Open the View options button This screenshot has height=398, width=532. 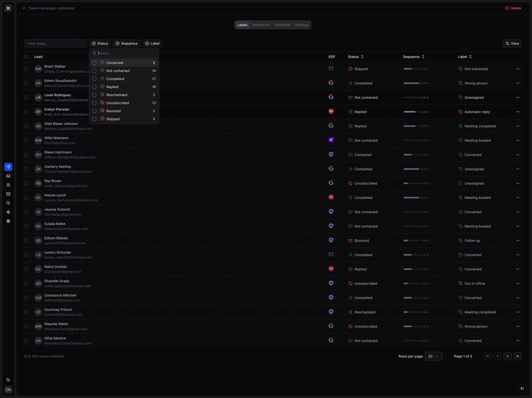point(512,44)
